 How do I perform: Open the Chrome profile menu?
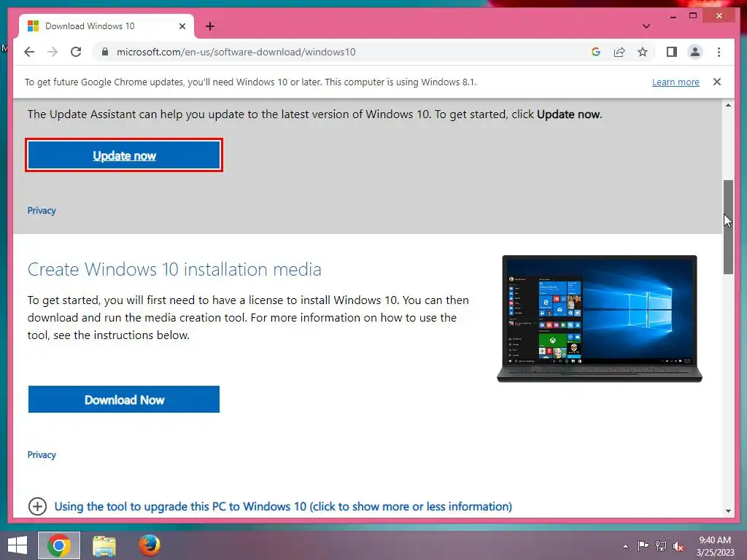point(695,52)
